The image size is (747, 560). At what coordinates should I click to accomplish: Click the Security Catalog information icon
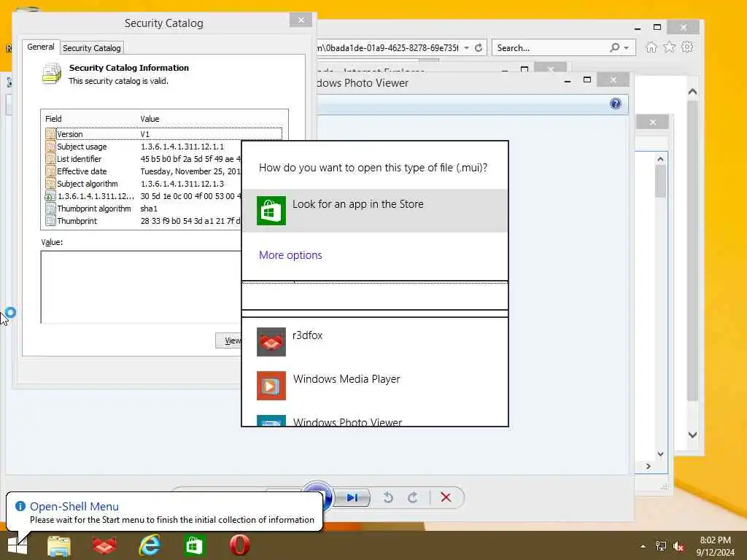pos(52,74)
